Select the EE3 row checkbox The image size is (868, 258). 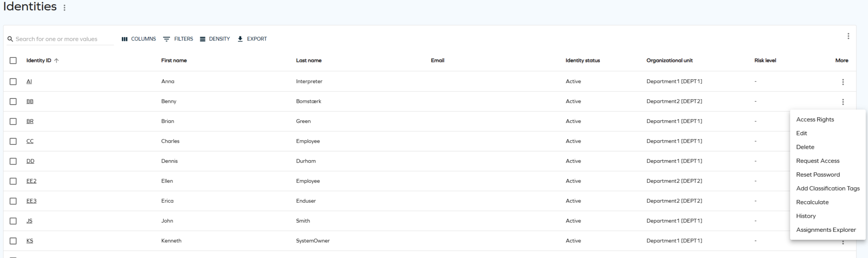pos(13,201)
